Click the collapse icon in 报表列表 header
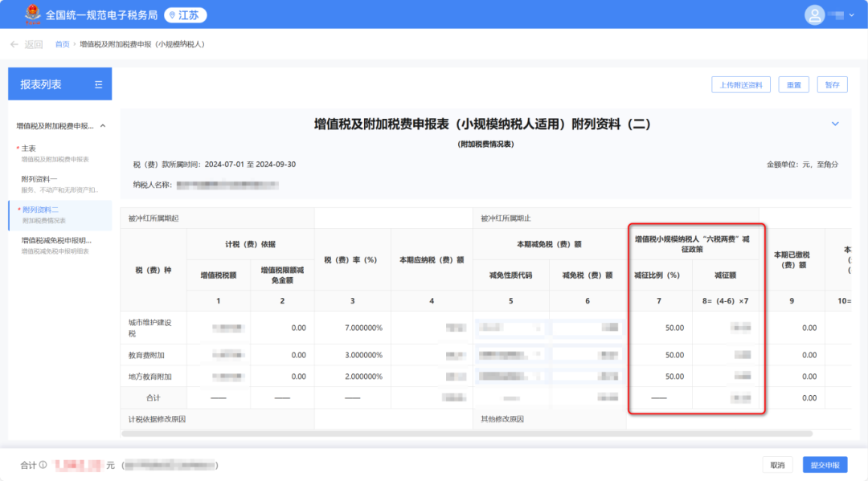 [100, 84]
